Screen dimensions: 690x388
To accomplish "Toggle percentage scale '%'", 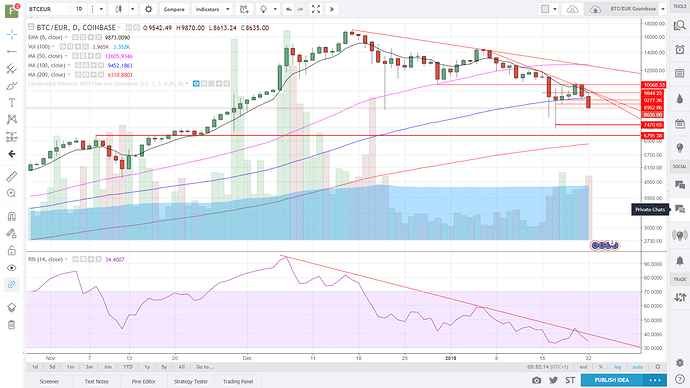I will [x=601, y=367].
